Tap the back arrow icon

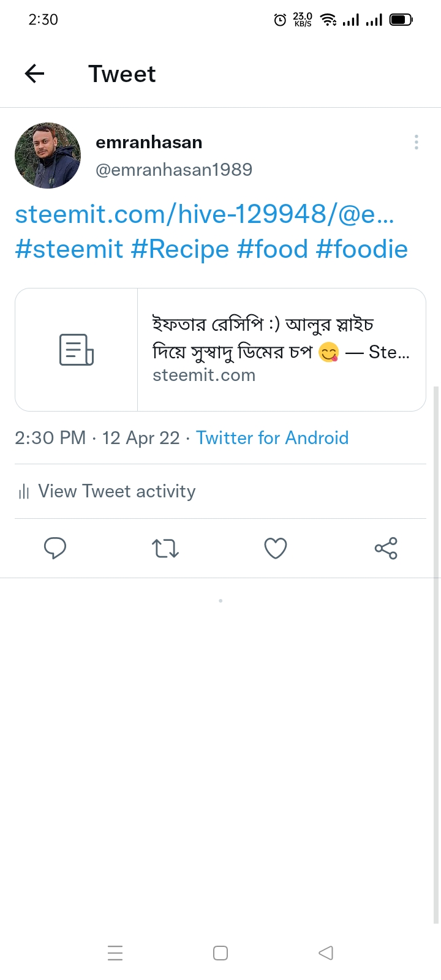35,74
